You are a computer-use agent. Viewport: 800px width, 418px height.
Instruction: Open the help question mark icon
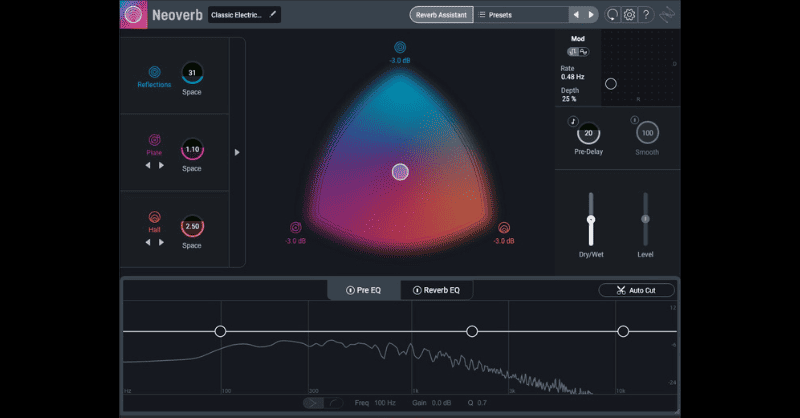coord(646,15)
